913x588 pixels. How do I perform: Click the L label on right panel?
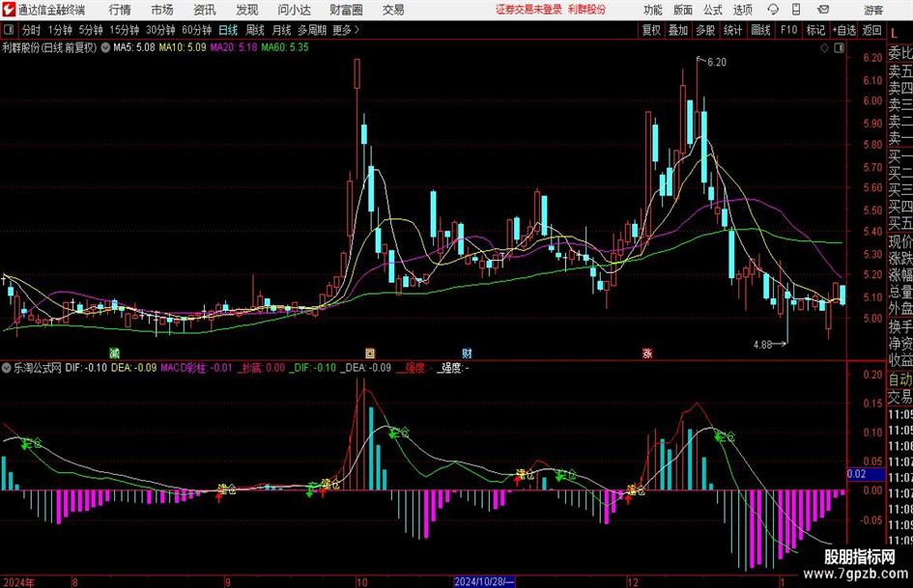tap(895, 33)
